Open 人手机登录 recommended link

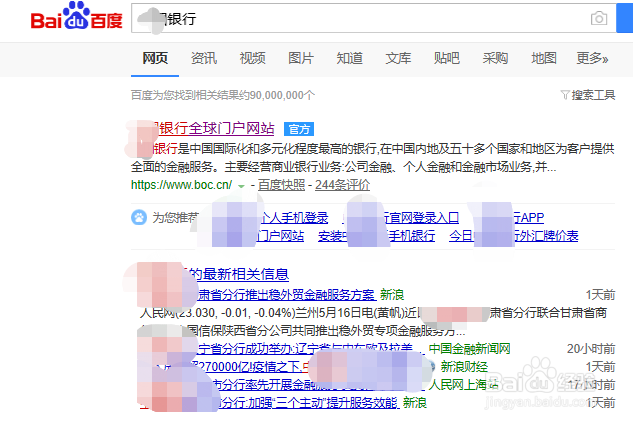click(295, 218)
